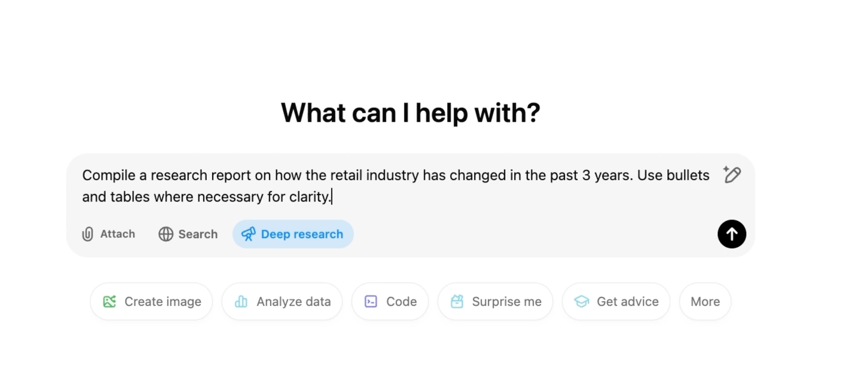Click the purple terminal icon on Code
Viewport: 868px width, 389px height.
pos(371,302)
